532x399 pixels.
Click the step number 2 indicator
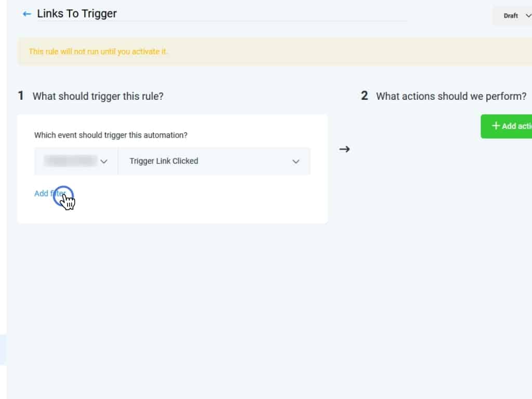coord(365,96)
